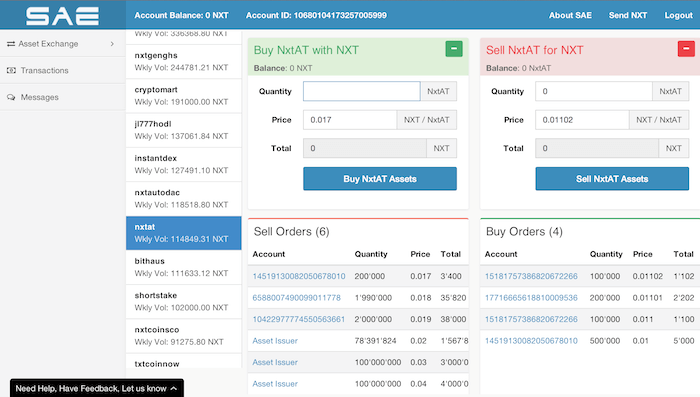Screen dimensions: 700x397
Task: Click the SAE logo
Action: (62, 16)
